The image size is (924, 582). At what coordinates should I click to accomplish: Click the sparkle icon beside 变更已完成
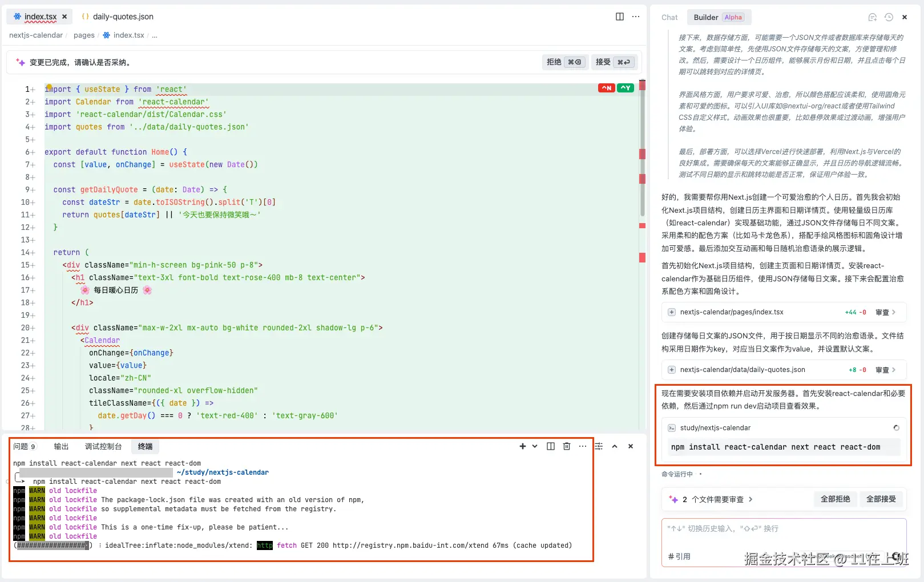coord(21,62)
